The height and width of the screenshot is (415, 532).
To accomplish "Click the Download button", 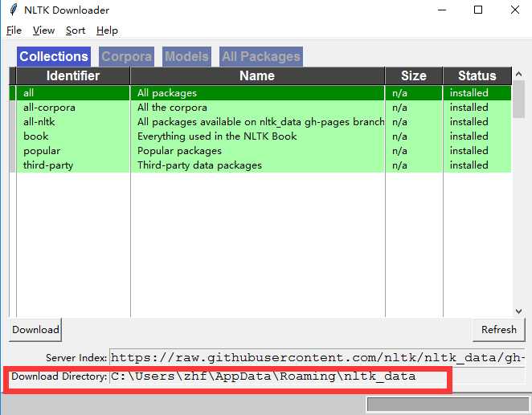I will [35, 330].
